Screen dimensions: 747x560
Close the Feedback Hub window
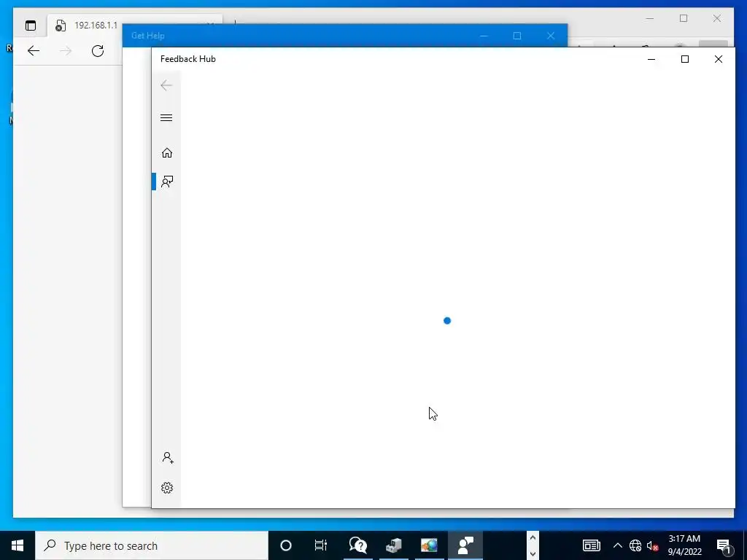tap(718, 59)
